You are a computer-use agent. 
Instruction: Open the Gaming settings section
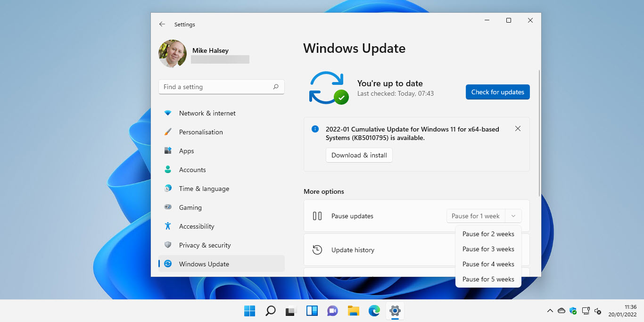tap(190, 207)
